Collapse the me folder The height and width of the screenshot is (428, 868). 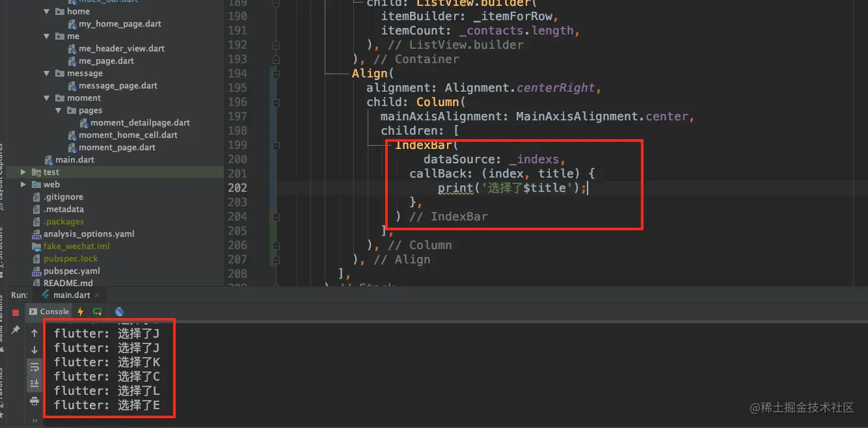pos(47,36)
